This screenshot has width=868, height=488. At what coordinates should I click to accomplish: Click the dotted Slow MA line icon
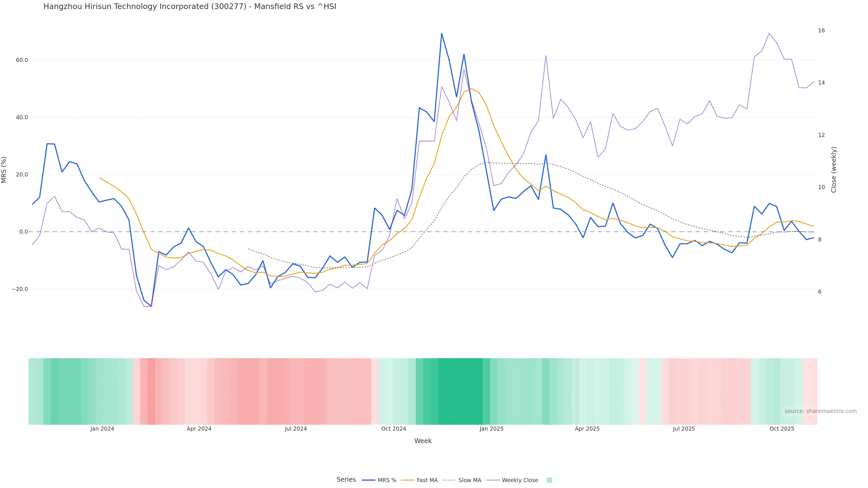pos(449,480)
